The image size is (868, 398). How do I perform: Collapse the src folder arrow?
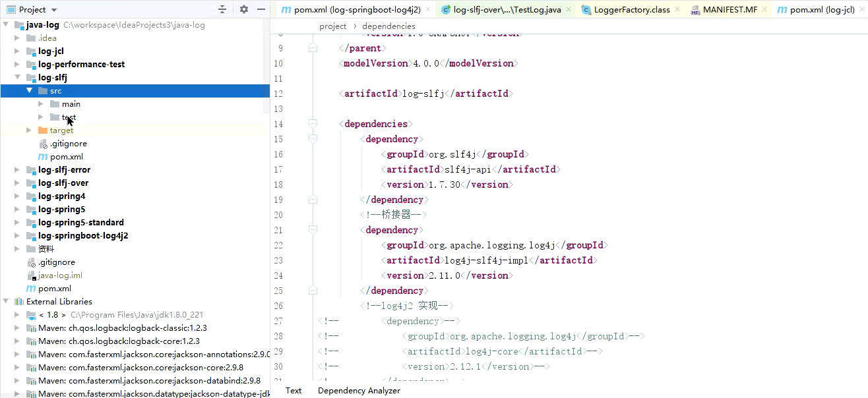coord(30,91)
